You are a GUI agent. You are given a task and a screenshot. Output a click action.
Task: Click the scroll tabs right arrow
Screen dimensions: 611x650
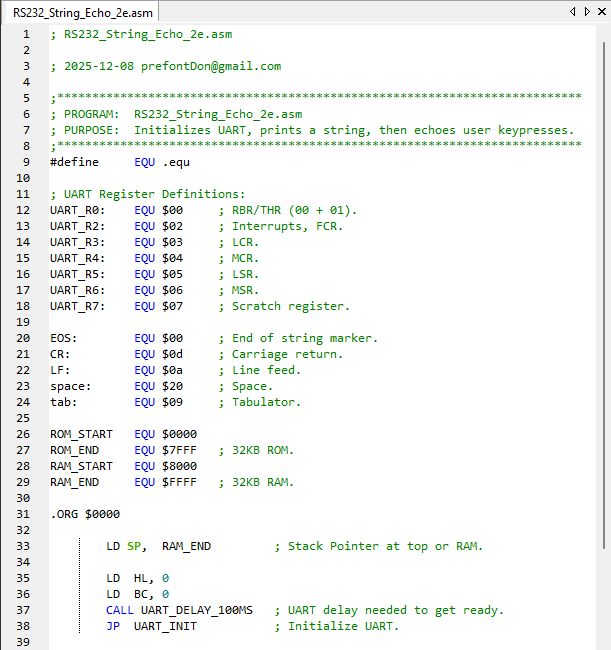pyautogui.click(x=585, y=11)
